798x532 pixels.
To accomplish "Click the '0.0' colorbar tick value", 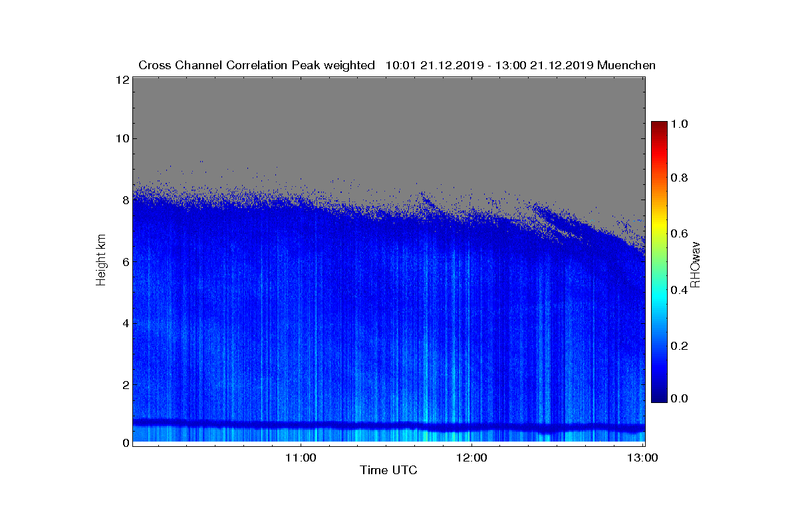I will (678, 398).
